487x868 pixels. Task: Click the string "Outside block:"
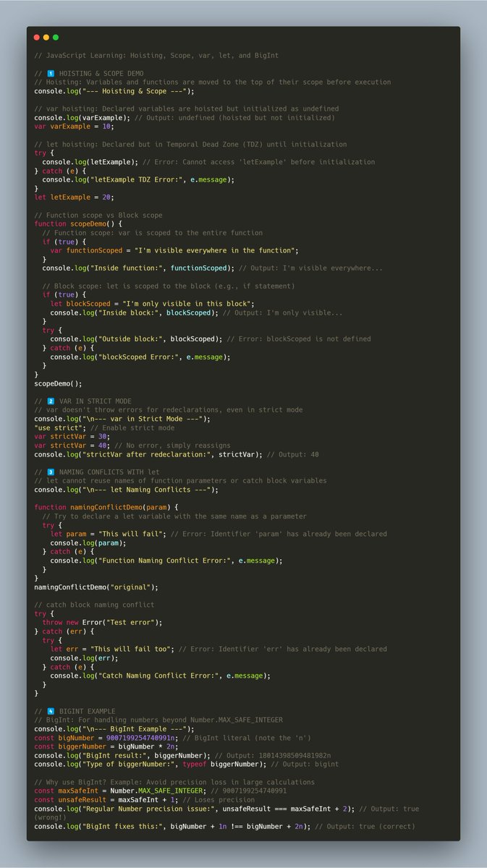(x=130, y=339)
